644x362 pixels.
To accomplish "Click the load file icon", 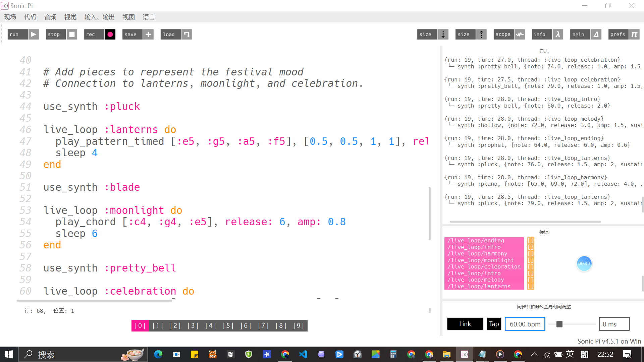I will [x=186, y=34].
